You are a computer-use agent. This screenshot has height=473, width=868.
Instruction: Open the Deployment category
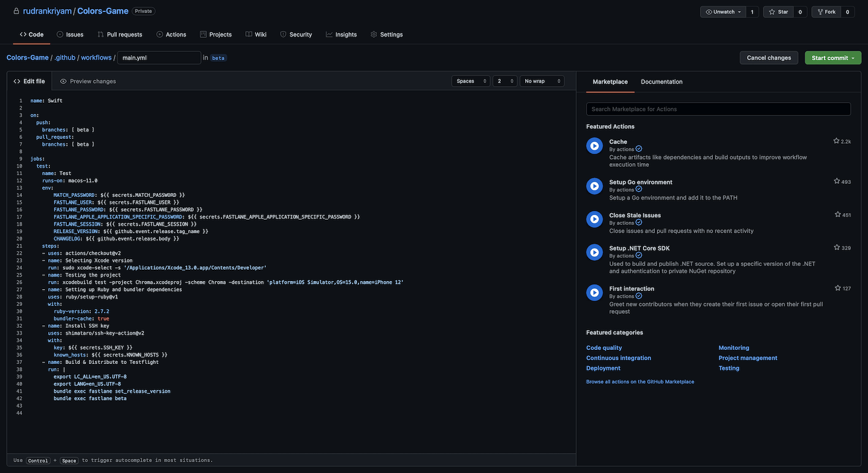pyautogui.click(x=603, y=368)
